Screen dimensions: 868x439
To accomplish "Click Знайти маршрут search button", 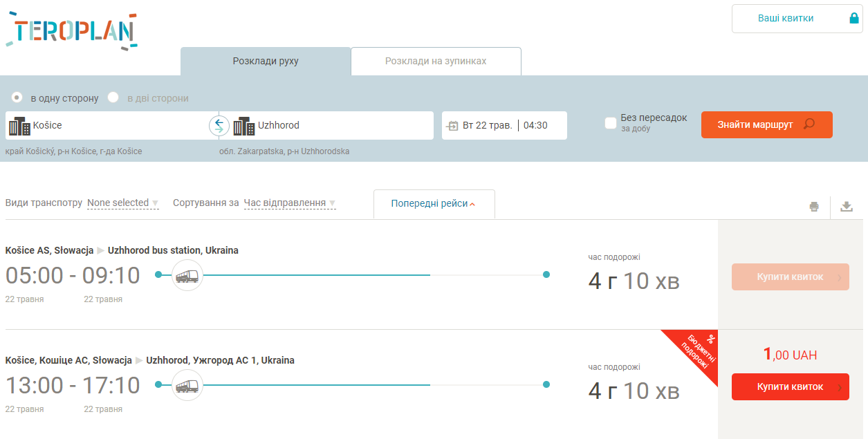I will click(x=767, y=125).
